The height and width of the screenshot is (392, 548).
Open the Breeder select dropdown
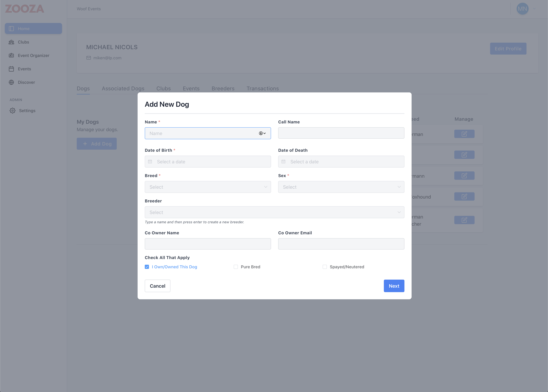[x=274, y=212]
